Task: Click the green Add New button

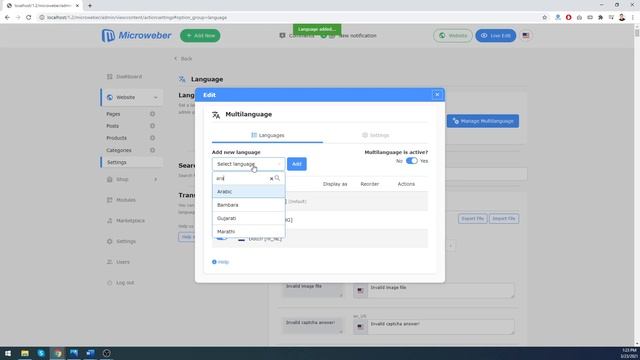Action: tap(200, 36)
